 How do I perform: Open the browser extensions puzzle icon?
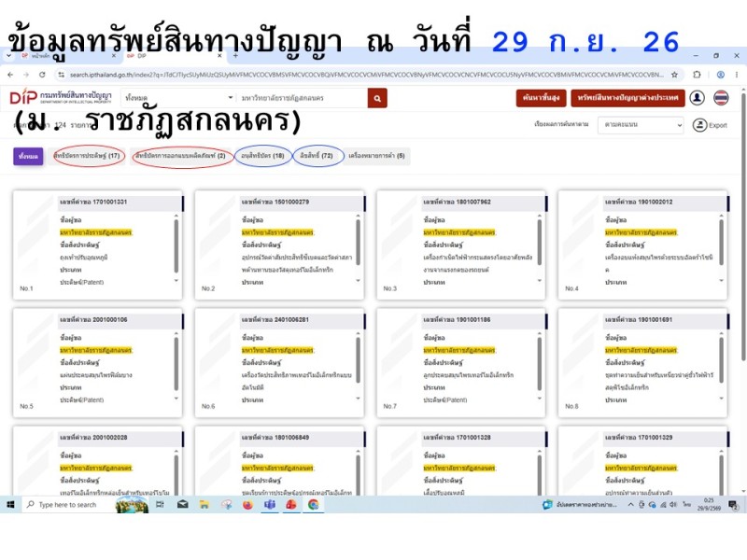click(x=697, y=75)
